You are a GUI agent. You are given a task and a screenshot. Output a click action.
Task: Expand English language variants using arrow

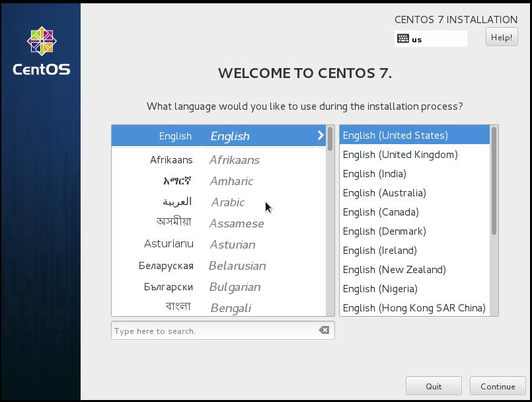(x=320, y=136)
